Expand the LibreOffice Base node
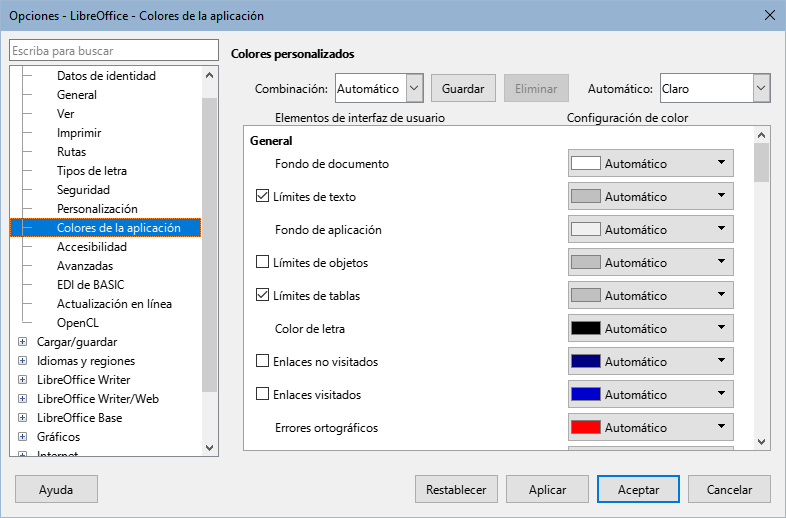 [x=22, y=417]
